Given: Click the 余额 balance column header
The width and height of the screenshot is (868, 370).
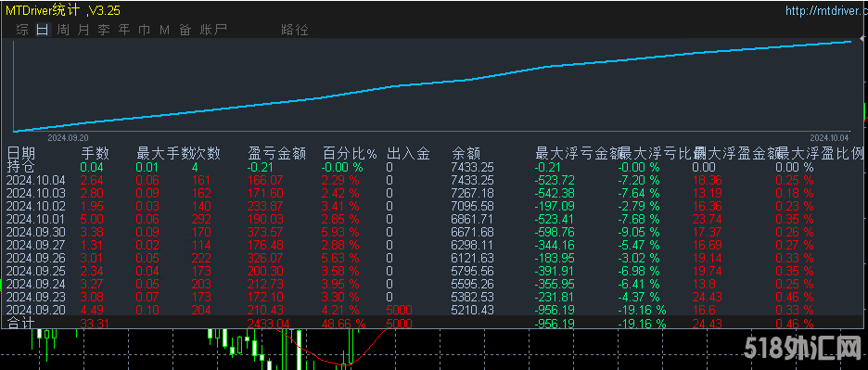Looking at the screenshot, I should pos(466,153).
